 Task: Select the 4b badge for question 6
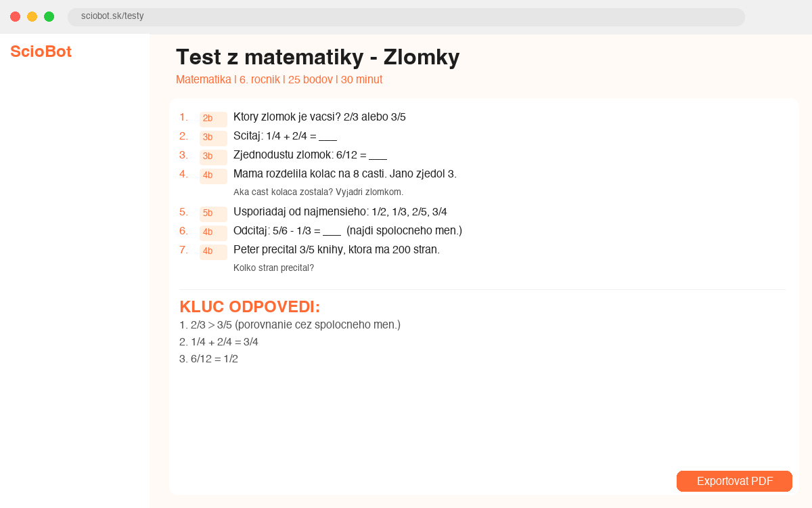pyautogui.click(x=212, y=233)
